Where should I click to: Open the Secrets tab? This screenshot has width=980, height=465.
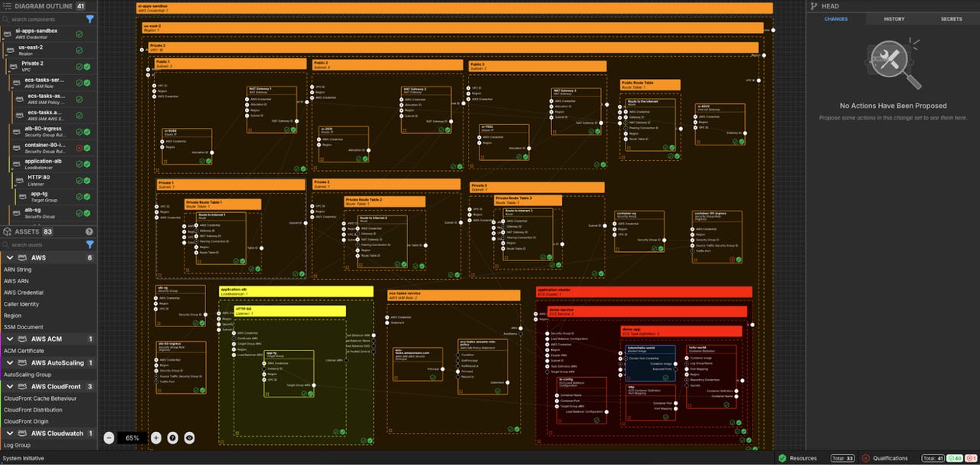click(x=951, y=18)
